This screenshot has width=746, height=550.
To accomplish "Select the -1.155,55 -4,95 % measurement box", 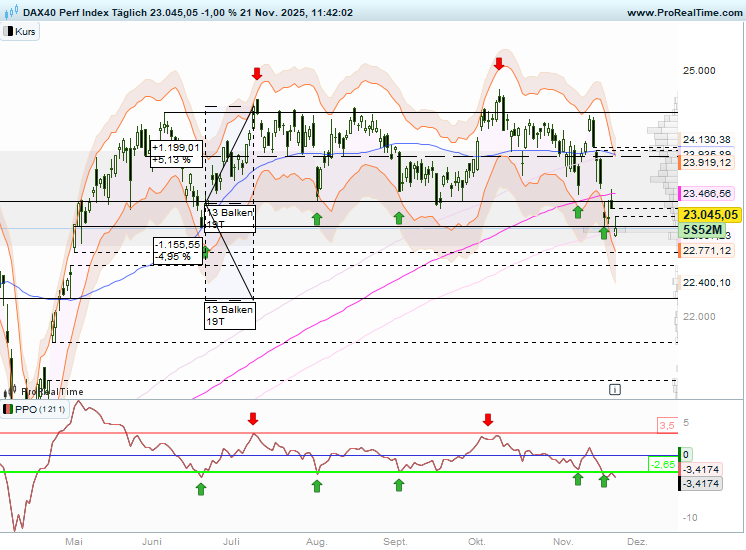I will 177,250.
